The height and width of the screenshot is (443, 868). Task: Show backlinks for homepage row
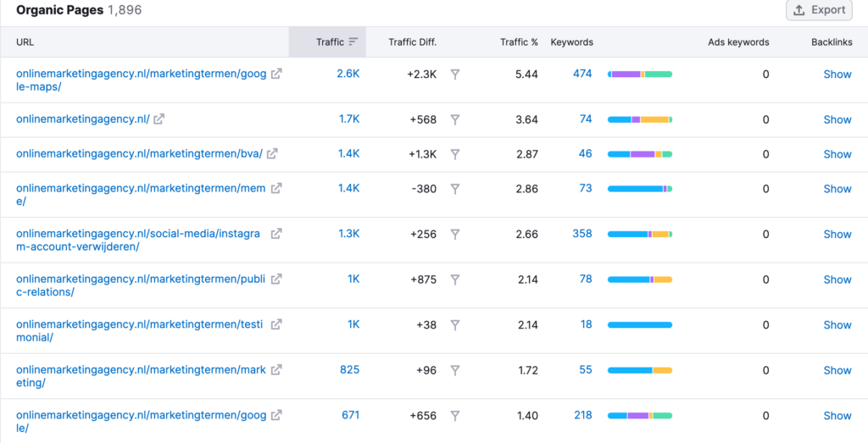click(x=837, y=119)
